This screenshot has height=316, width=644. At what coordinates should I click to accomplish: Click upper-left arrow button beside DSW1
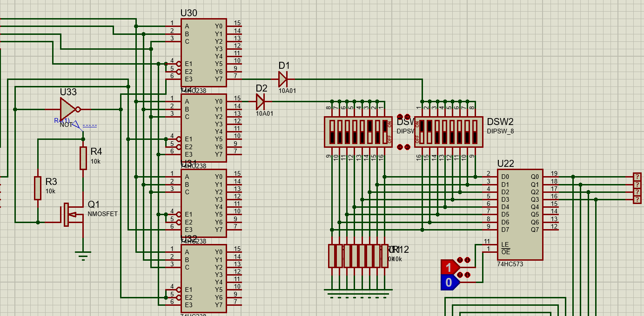point(400,117)
